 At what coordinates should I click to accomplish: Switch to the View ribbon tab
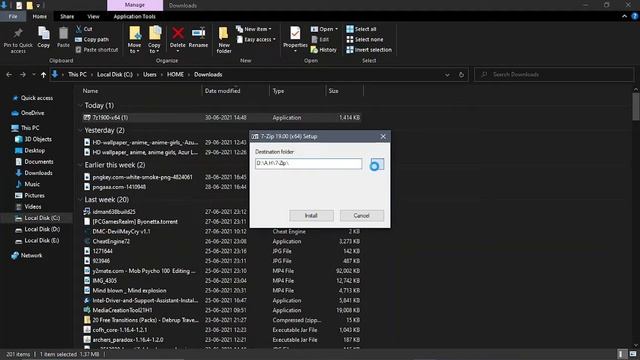coord(93,16)
